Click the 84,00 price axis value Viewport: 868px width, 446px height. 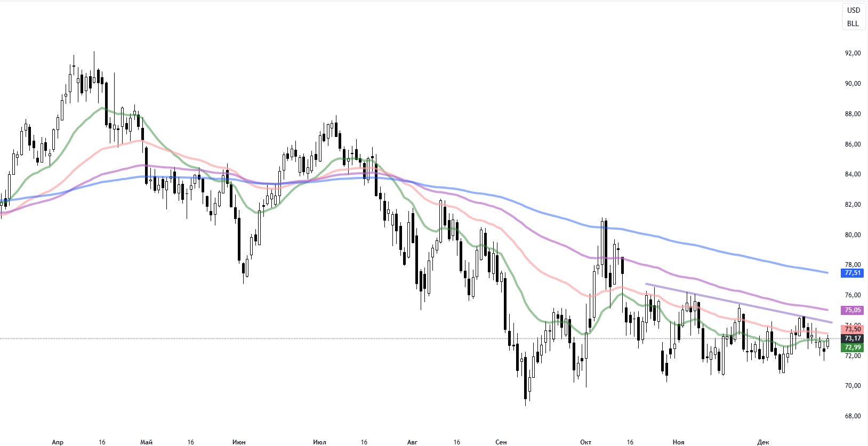click(853, 174)
